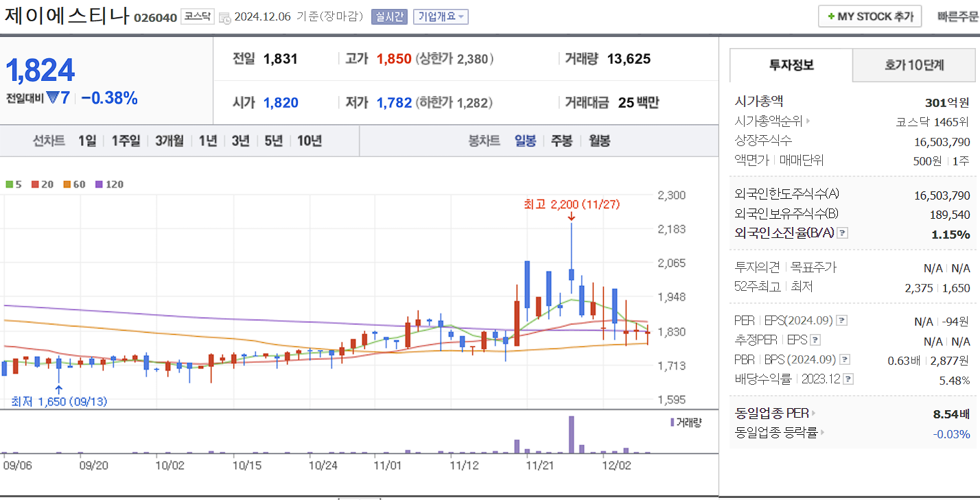Click the purple 거래량 volume legend marker
The image size is (980, 500).
(673, 422)
